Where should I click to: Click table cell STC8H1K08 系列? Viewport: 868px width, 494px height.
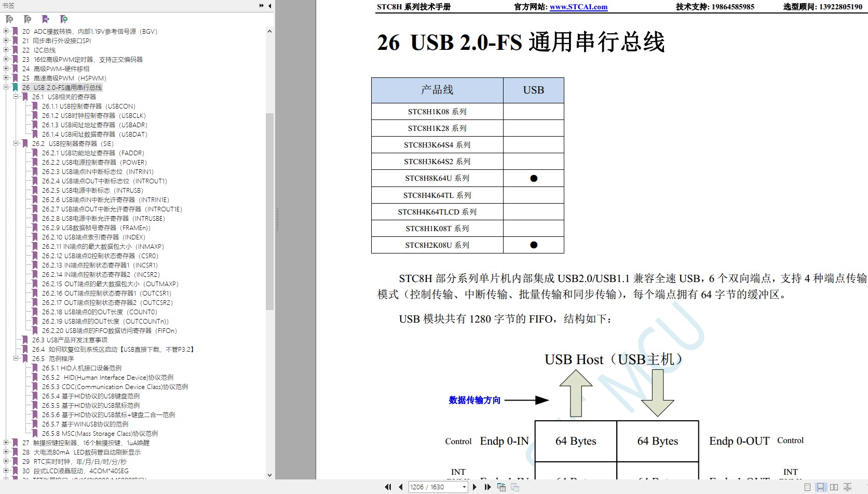click(437, 111)
